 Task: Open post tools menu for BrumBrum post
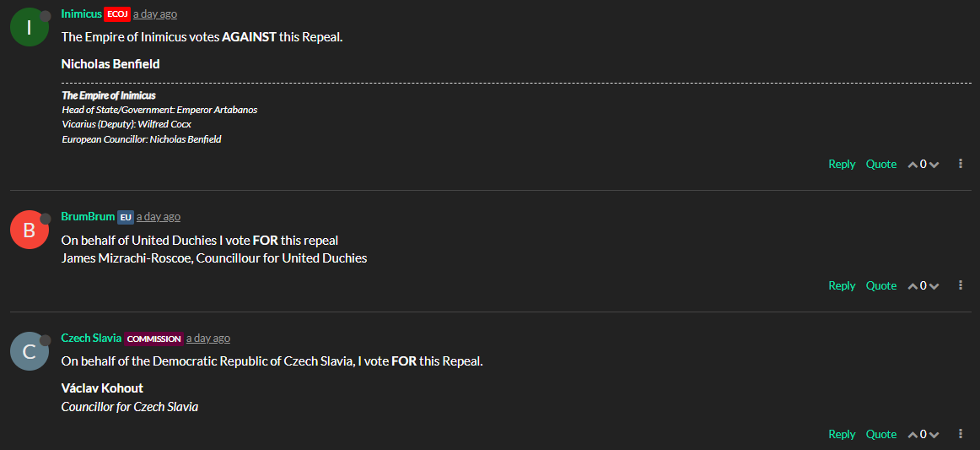pos(961,285)
